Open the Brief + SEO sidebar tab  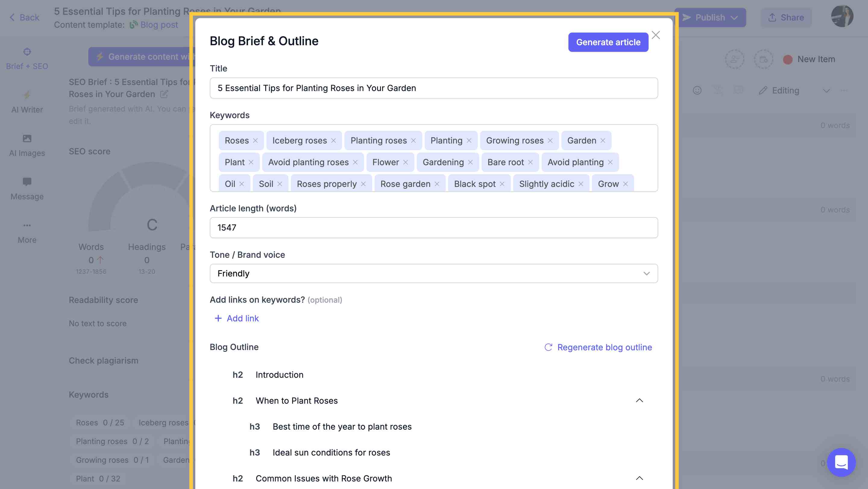pyautogui.click(x=27, y=59)
